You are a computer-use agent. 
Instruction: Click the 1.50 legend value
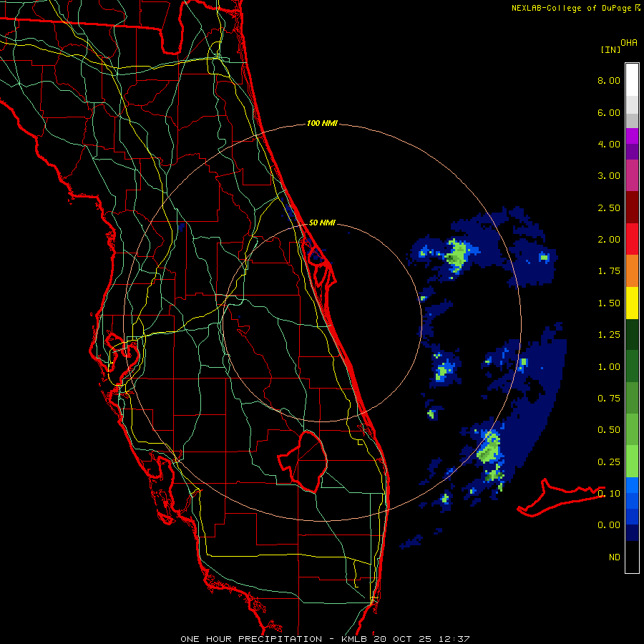click(609, 303)
